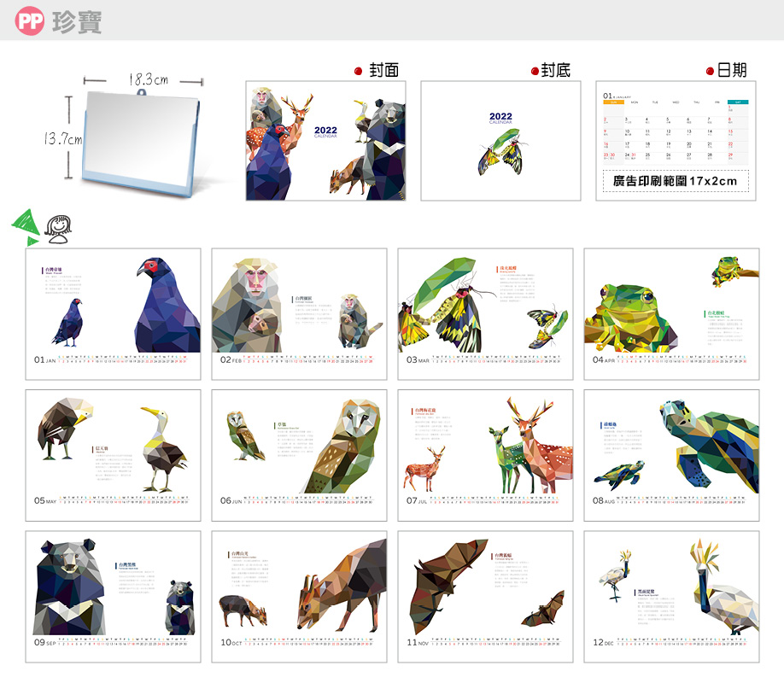
Task: Click the red dot beside 封底
Action: click(x=535, y=71)
